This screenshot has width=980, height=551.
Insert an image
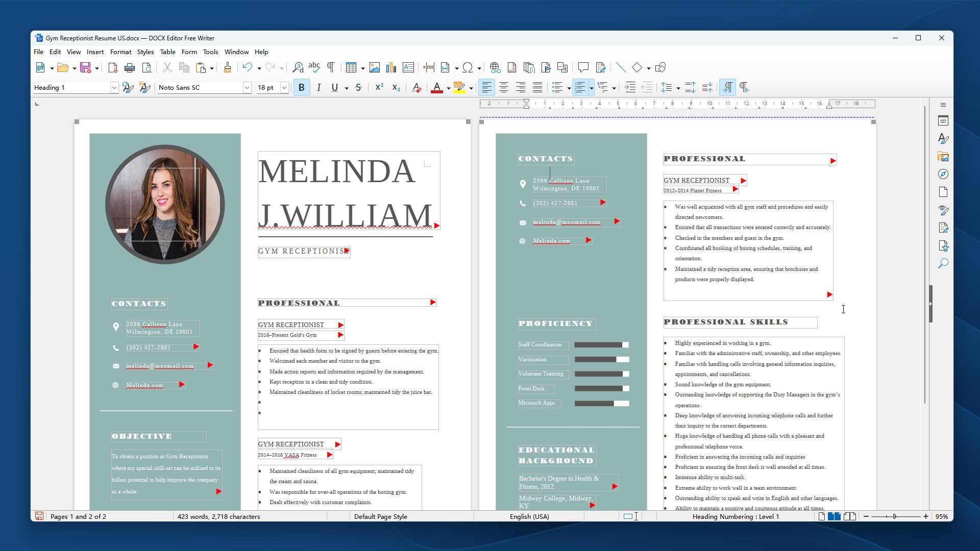(375, 67)
